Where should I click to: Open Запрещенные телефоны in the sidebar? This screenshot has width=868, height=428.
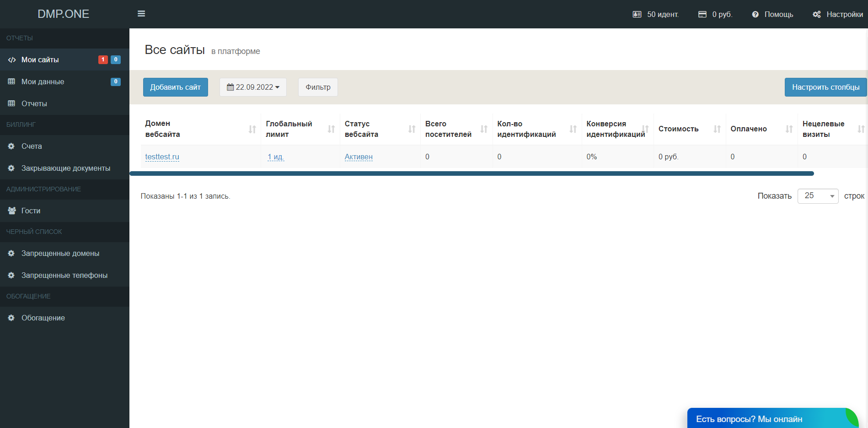click(64, 275)
